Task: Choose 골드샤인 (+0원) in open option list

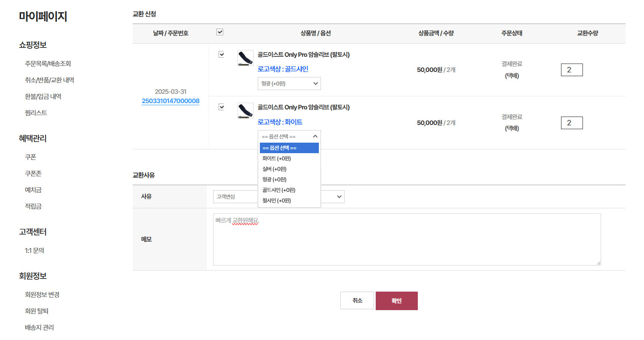Action: tap(289, 190)
